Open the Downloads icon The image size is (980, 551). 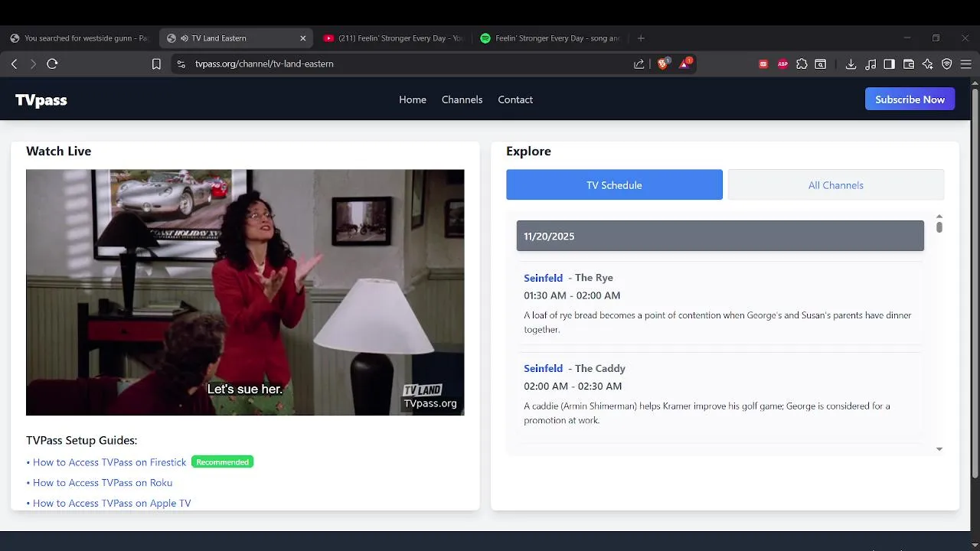click(x=851, y=64)
